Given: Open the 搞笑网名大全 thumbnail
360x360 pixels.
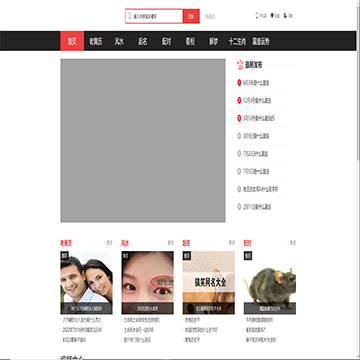Looking at the screenshot, I should [209, 283].
